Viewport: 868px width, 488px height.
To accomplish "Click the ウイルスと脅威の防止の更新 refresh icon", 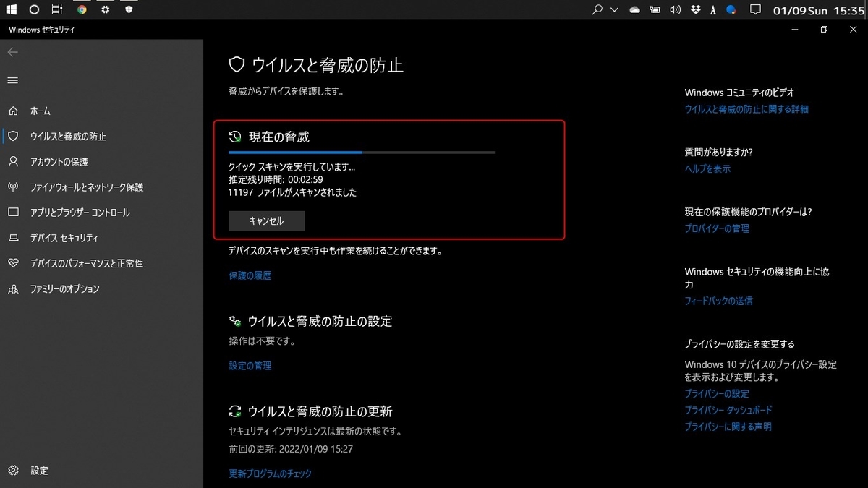I will (235, 411).
